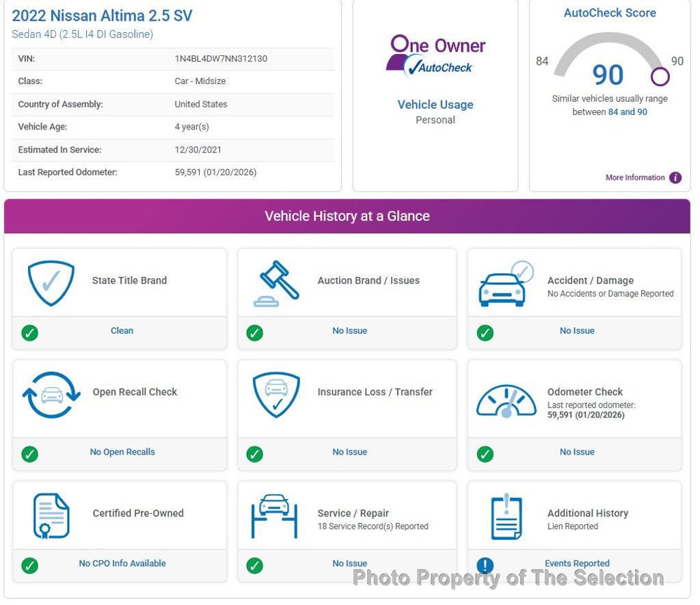Screen dimensions: 700x605
Task: Click the Service / Repair car lift icon
Action: pos(274,516)
